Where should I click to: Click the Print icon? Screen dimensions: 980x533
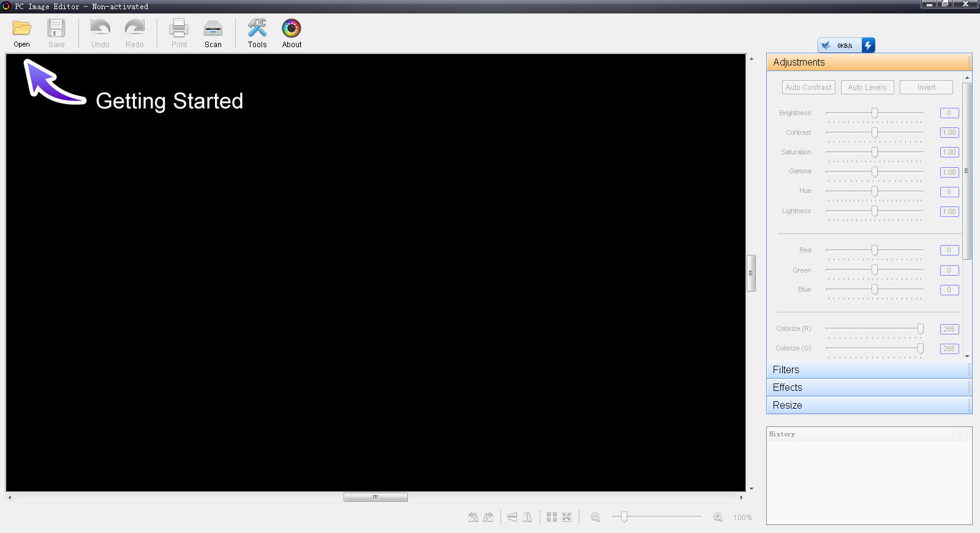pos(179,29)
